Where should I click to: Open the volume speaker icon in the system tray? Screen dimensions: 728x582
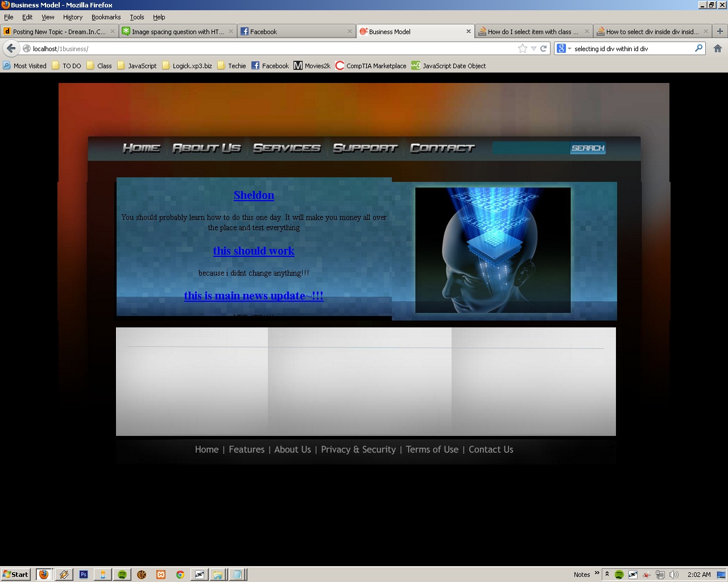click(x=674, y=575)
